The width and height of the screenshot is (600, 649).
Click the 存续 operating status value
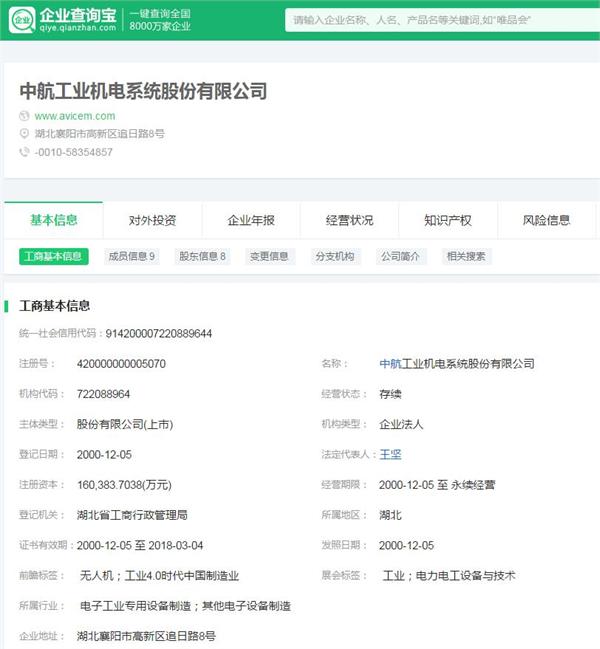point(390,394)
